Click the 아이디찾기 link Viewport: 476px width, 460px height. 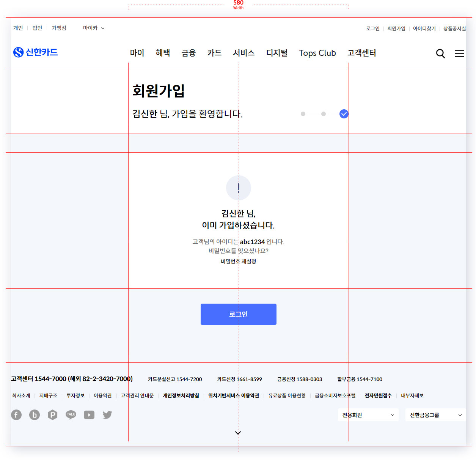[424, 28]
